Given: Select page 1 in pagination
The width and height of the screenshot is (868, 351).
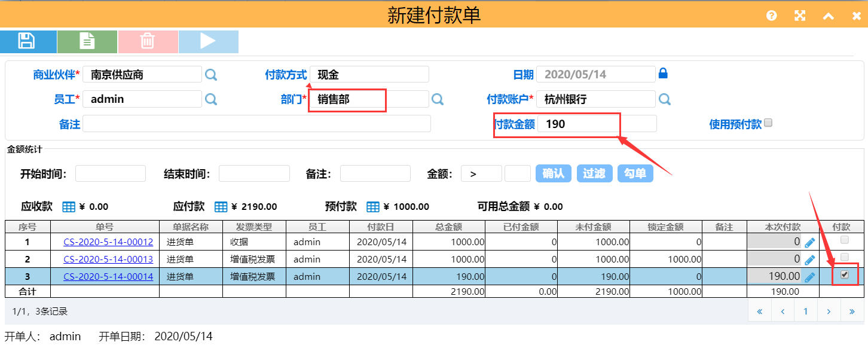Looking at the screenshot, I should 806,312.
